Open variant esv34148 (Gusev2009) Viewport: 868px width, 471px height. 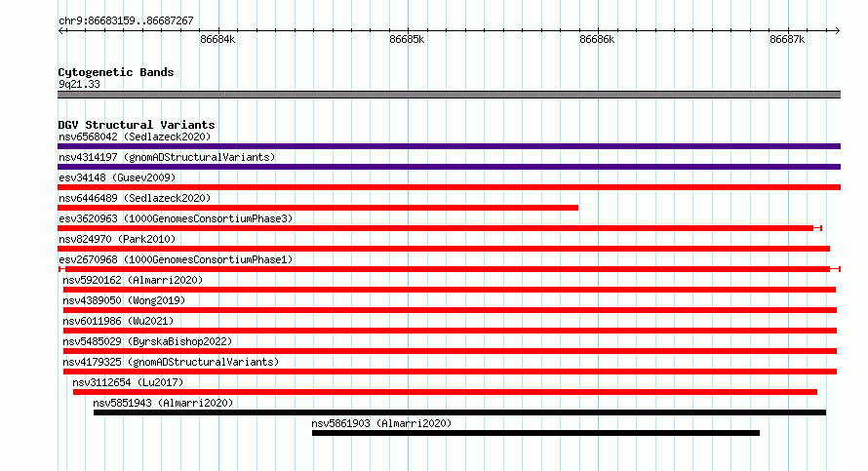pyautogui.click(x=117, y=177)
